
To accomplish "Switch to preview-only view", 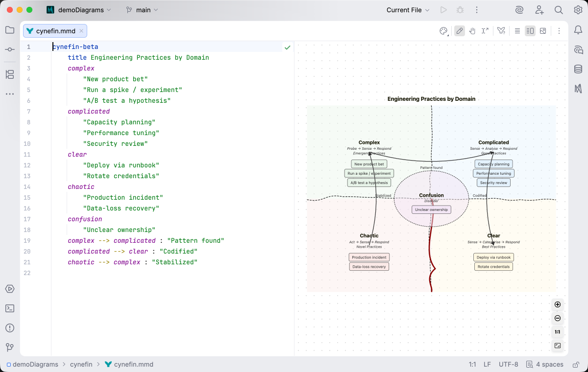I will click(x=543, y=31).
